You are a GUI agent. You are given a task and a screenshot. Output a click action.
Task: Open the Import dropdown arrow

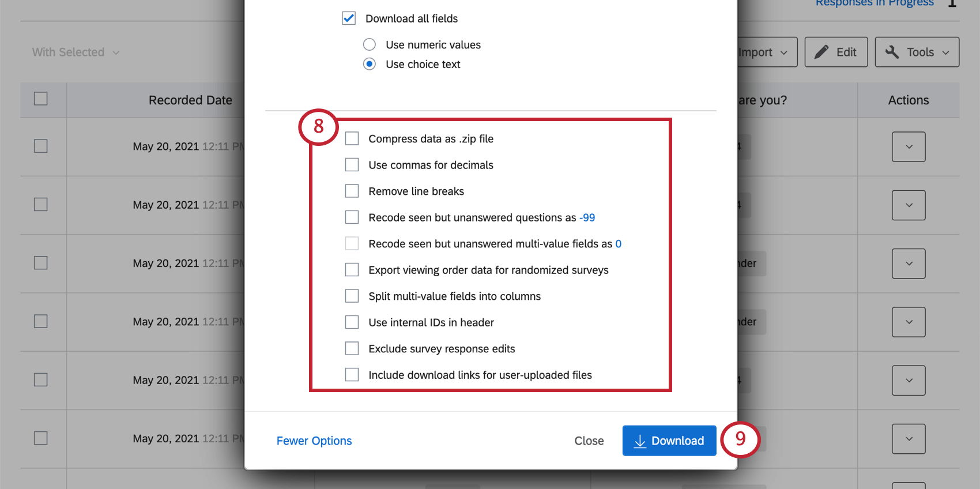click(x=784, y=52)
